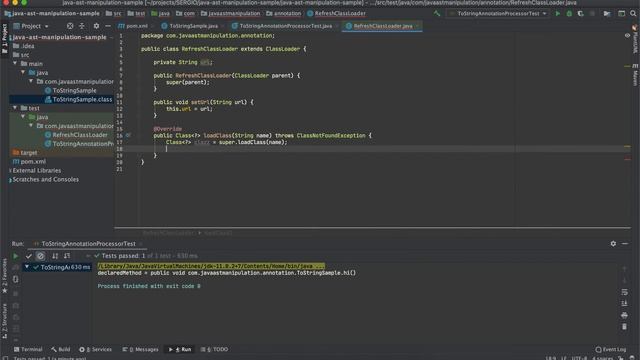
Task: Click the annotation breadcrumb in navigation bar
Action: (284, 13)
